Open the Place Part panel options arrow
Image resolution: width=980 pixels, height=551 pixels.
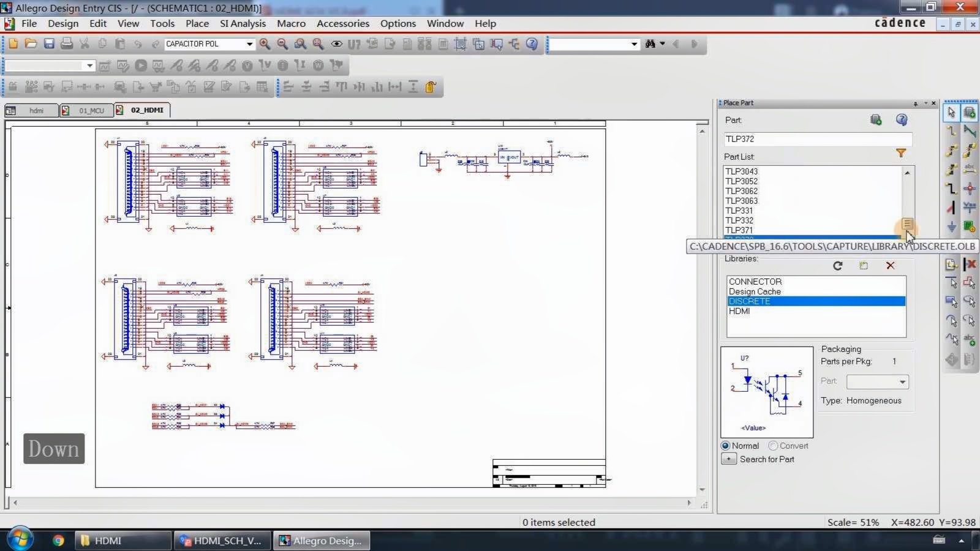[925, 103]
